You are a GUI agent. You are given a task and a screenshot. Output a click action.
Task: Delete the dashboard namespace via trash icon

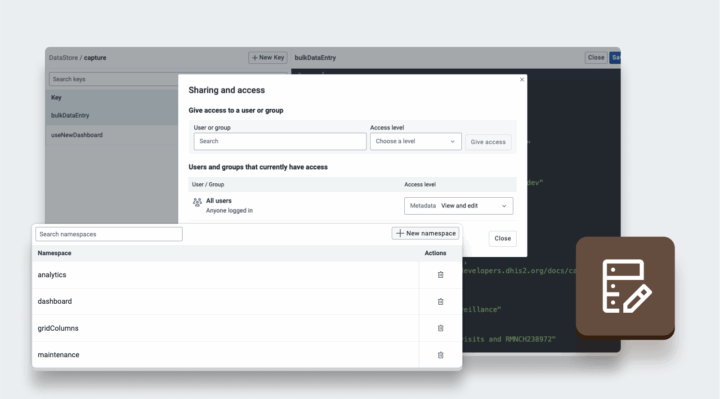pyautogui.click(x=440, y=302)
